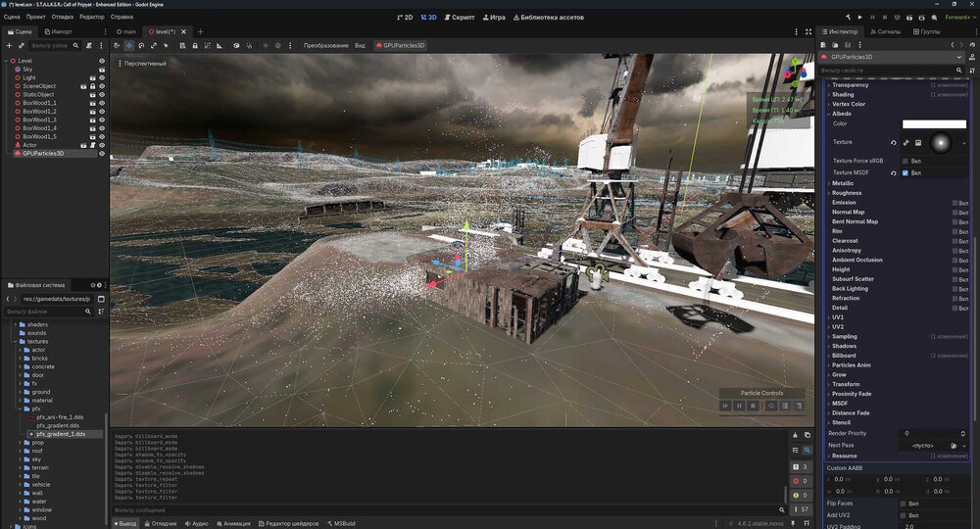Image resolution: width=980 pixels, height=529 pixels.
Task: Stop the running project
Action: click(884, 18)
